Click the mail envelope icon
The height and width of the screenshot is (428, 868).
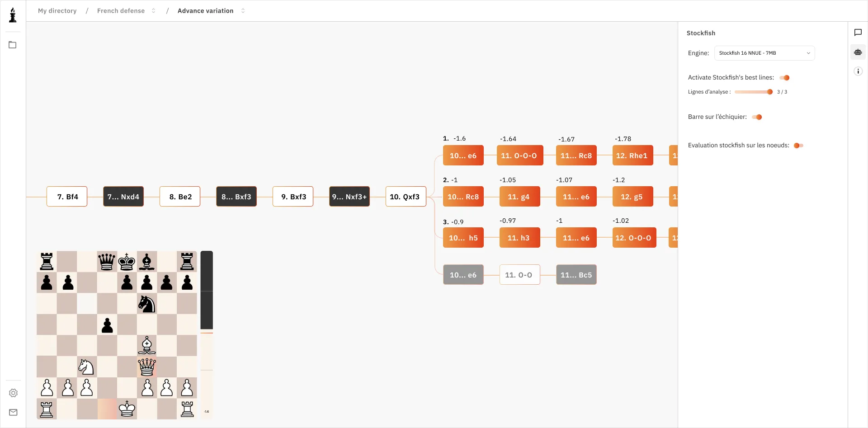tap(13, 412)
